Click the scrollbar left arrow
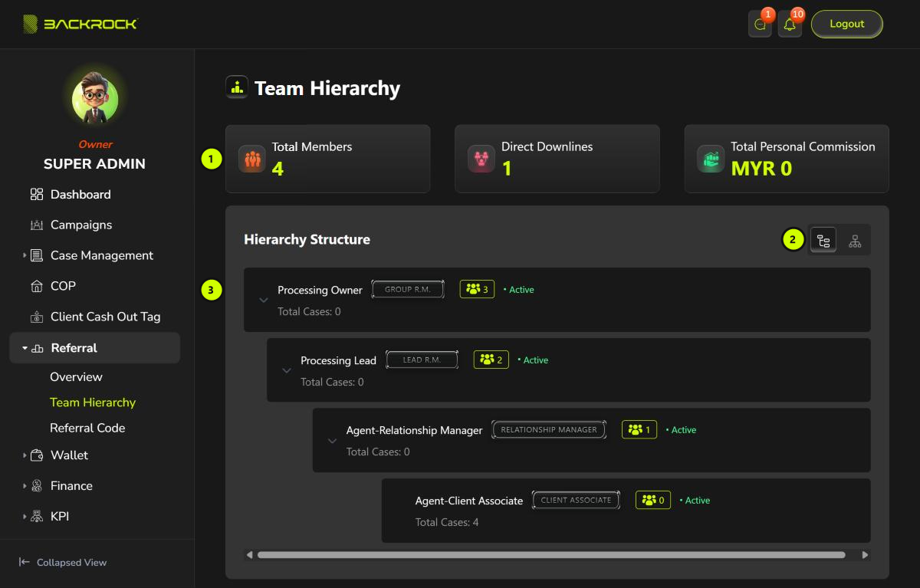Viewport: 920px width, 588px height. 249,554
